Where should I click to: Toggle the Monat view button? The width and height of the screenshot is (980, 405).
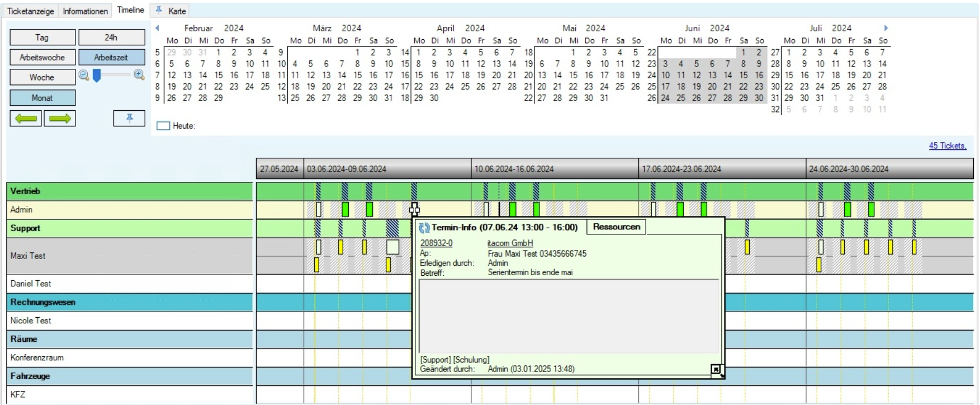point(42,98)
